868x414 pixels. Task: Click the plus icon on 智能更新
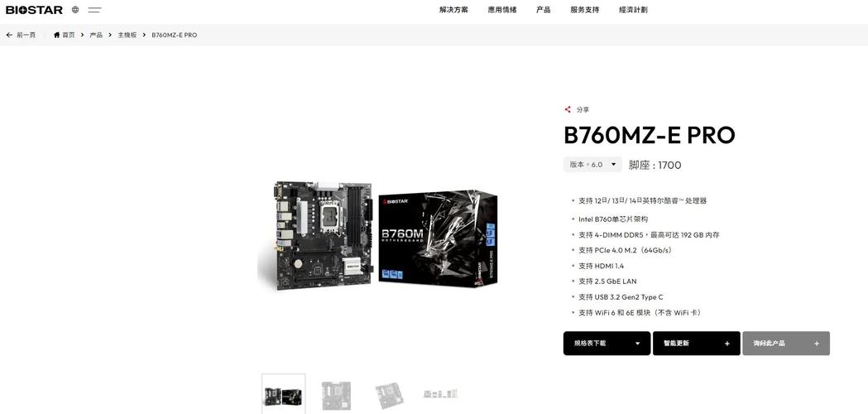coord(727,344)
